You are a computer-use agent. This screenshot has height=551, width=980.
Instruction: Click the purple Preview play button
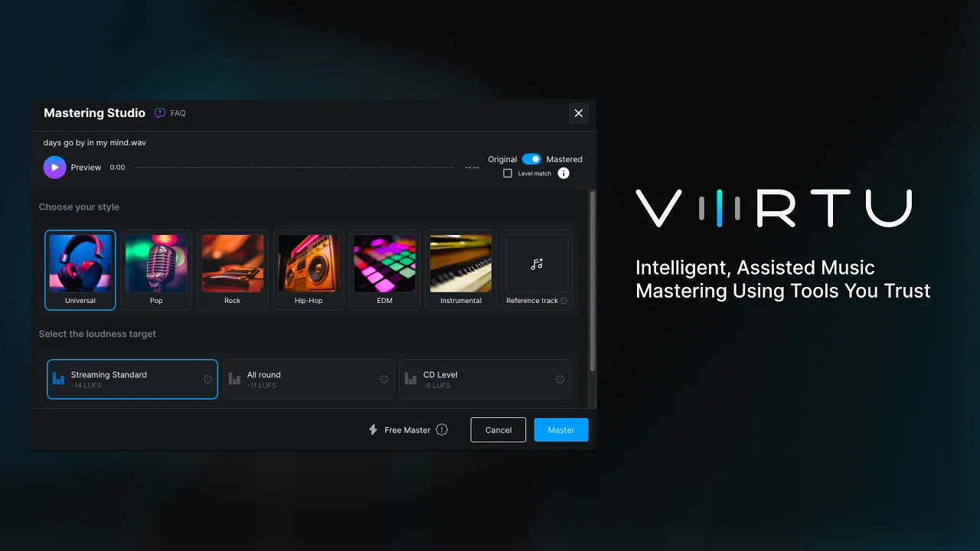pos(54,167)
